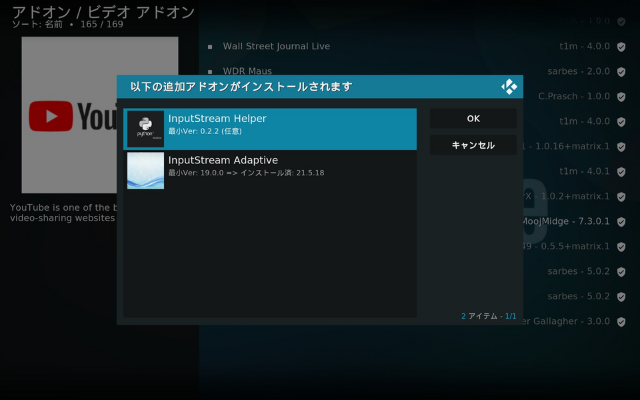Click the アドオン / ビデオ アドオン heading
Viewport: 640px width, 400px height.
102,11
